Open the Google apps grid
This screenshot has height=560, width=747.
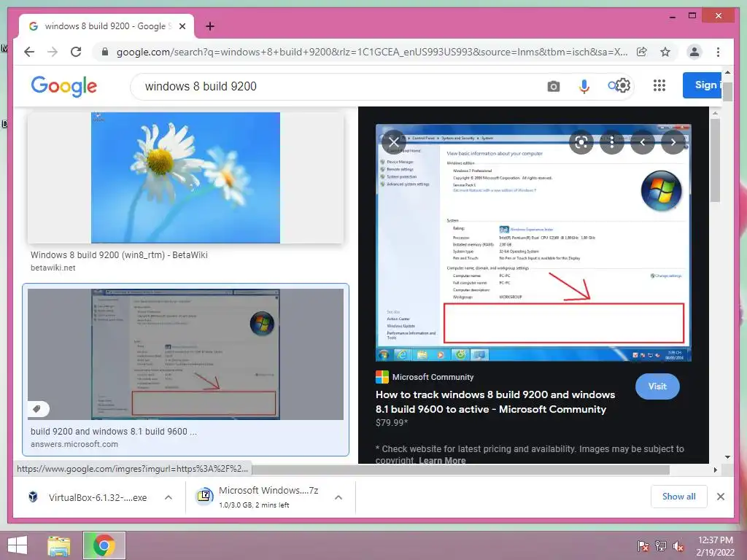click(659, 85)
